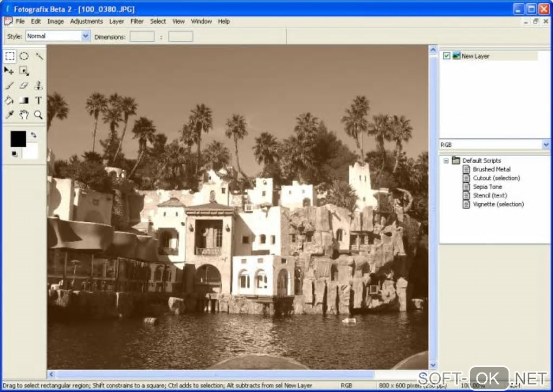Open the RGB channel dropdown

click(x=494, y=145)
